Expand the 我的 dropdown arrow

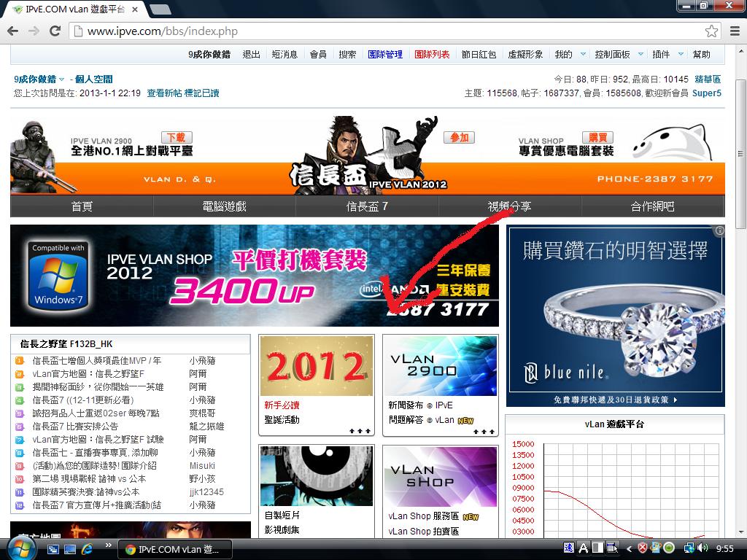[583, 54]
